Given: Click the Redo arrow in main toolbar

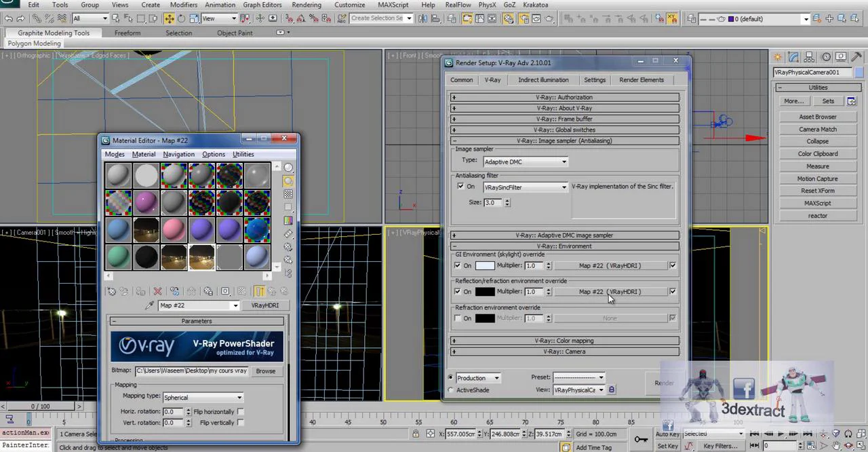Looking at the screenshot, I should 22,19.
